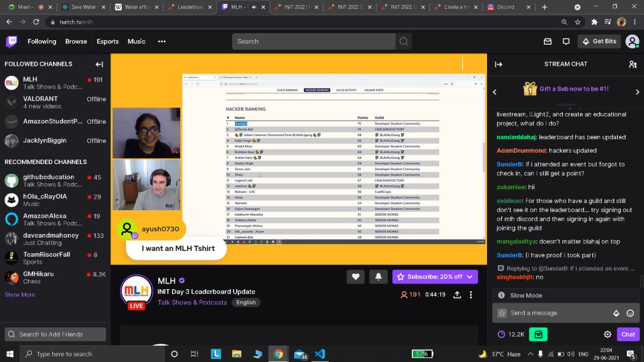This screenshot has height=362, width=644.
Task: Click the Get Bits button
Action: 599,41
